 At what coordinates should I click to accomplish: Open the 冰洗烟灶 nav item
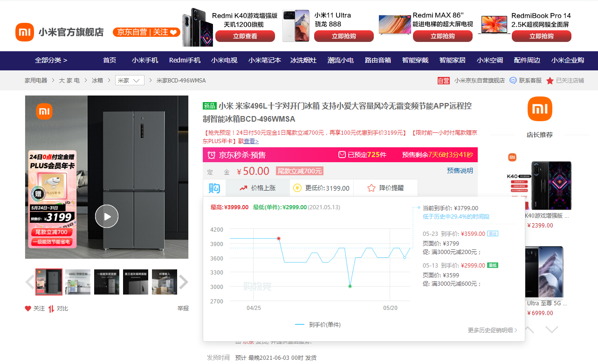pyautogui.click(x=303, y=61)
